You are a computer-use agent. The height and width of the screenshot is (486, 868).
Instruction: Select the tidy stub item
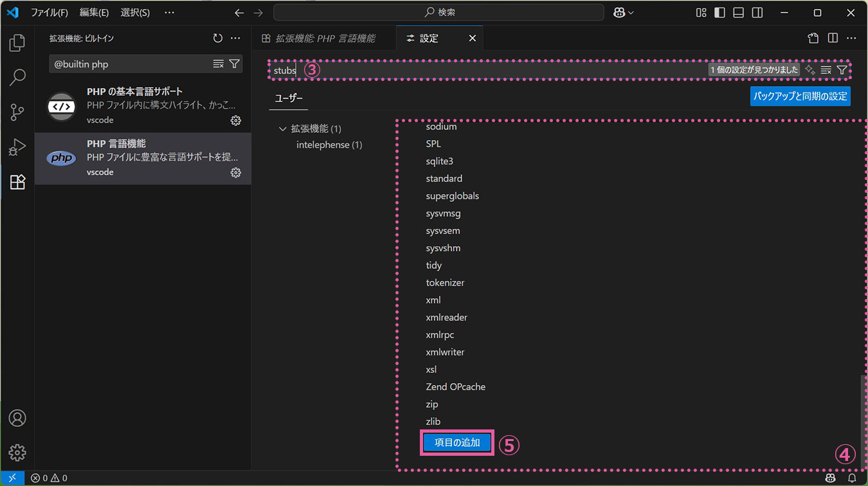pos(433,265)
